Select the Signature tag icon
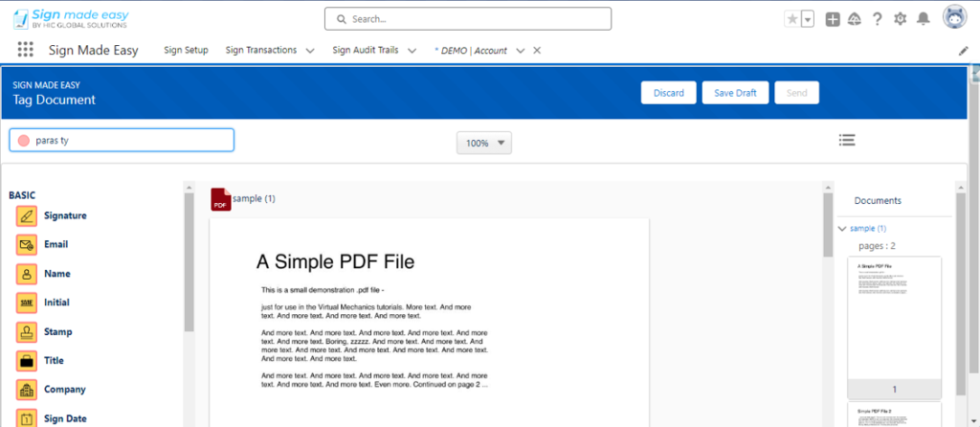The width and height of the screenshot is (980, 427). (x=26, y=215)
